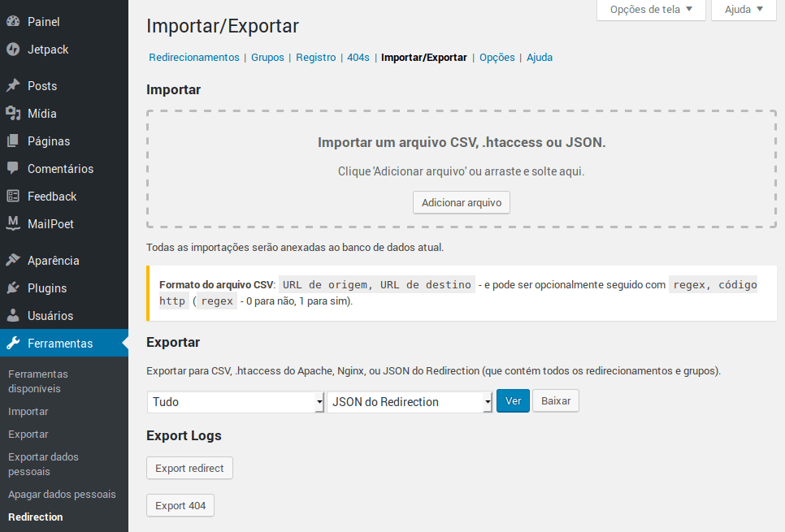
Task: Expand the Ajuda help dropdown
Action: click(x=744, y=10)
